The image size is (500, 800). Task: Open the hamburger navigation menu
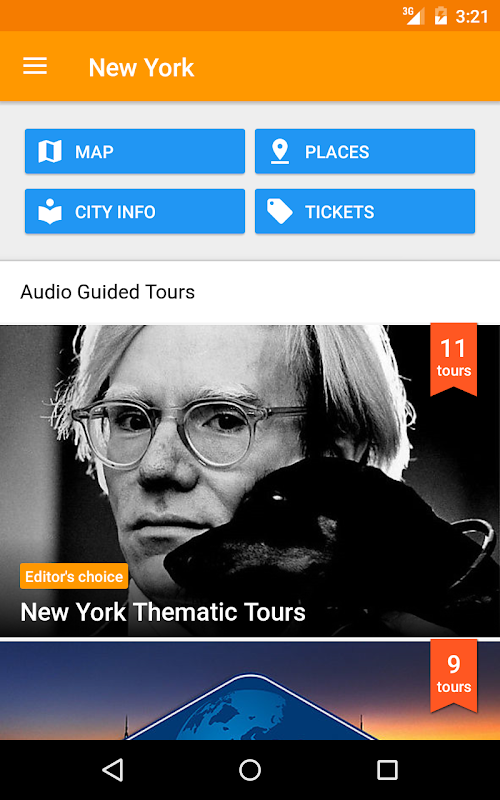(x=35, y=66)
